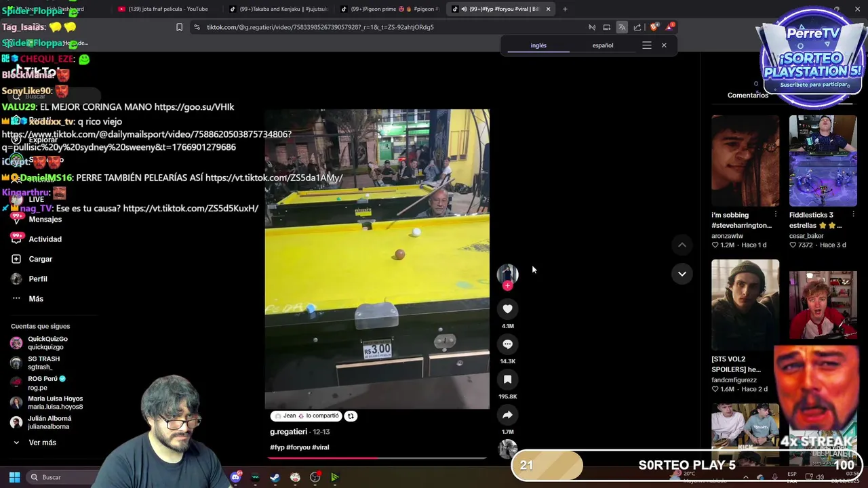Click g.regatieri username under video
The width and height of the screenshot is (868, 488).
289,432
